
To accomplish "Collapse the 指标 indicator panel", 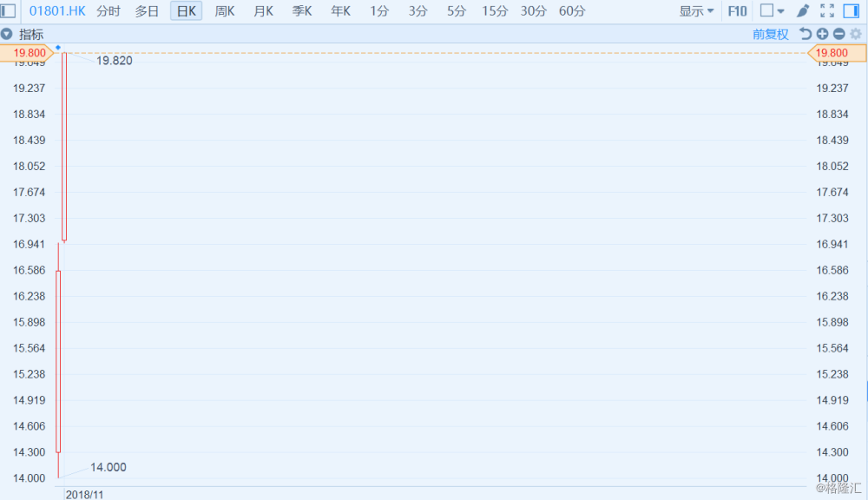I will 7,35.
